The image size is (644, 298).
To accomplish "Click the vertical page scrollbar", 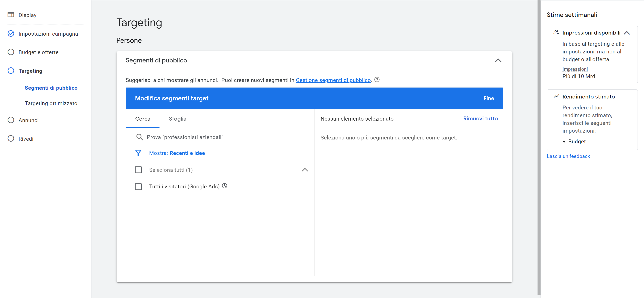I will point(539,147).
